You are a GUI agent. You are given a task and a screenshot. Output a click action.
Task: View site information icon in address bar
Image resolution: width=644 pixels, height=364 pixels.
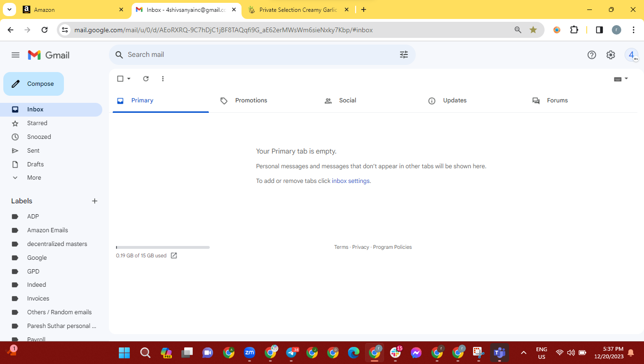(65, 30)
